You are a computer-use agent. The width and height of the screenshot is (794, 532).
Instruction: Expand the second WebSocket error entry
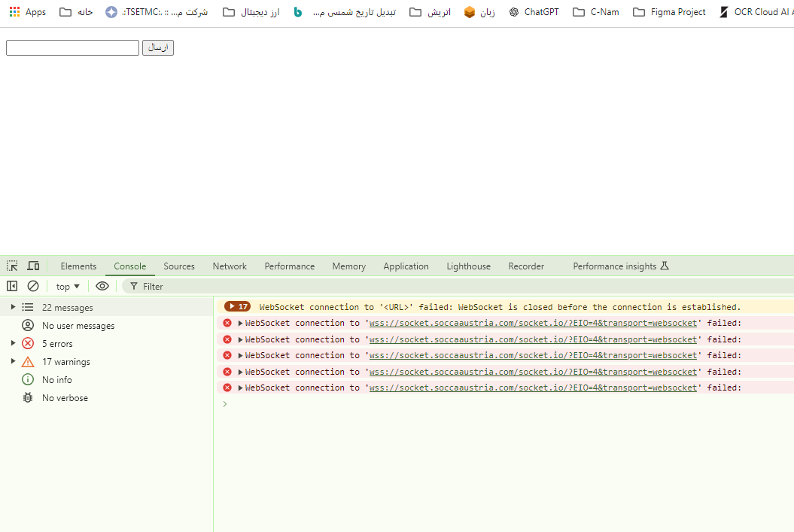pos(241,339)
